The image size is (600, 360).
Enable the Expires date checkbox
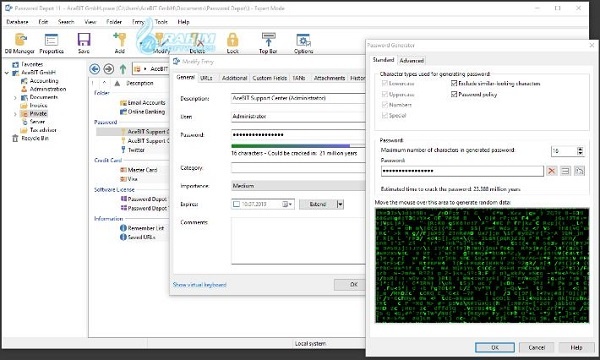(236, 204)
